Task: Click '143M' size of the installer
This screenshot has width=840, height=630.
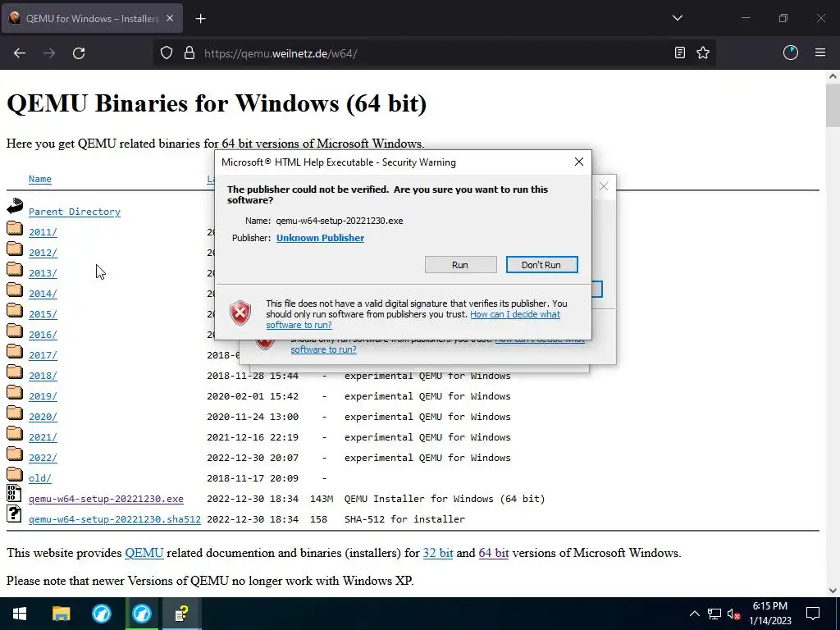Action: tap(322, 499)
